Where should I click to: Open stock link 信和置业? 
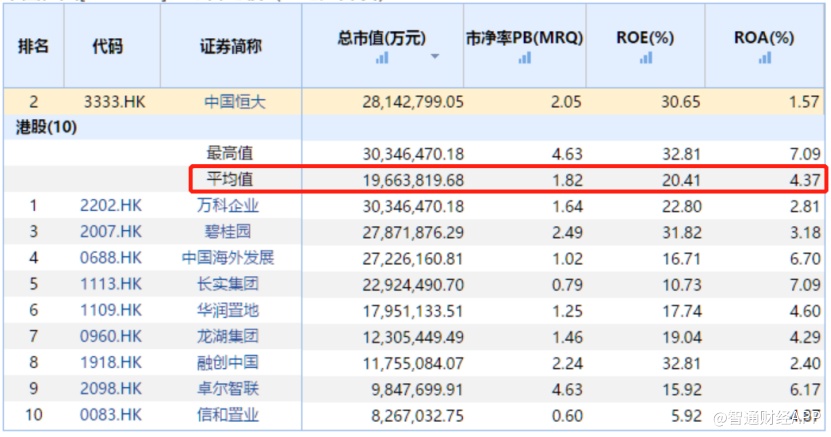(228, 414)
